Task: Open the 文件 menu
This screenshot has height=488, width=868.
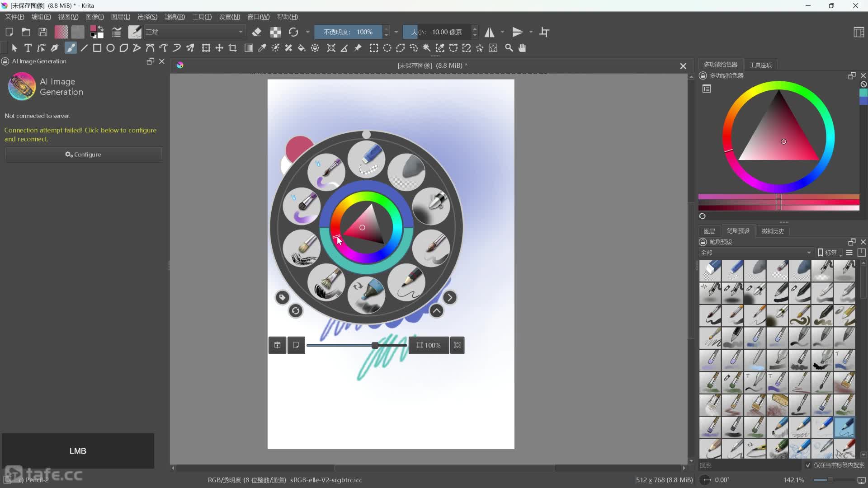Action: [14, 17]
